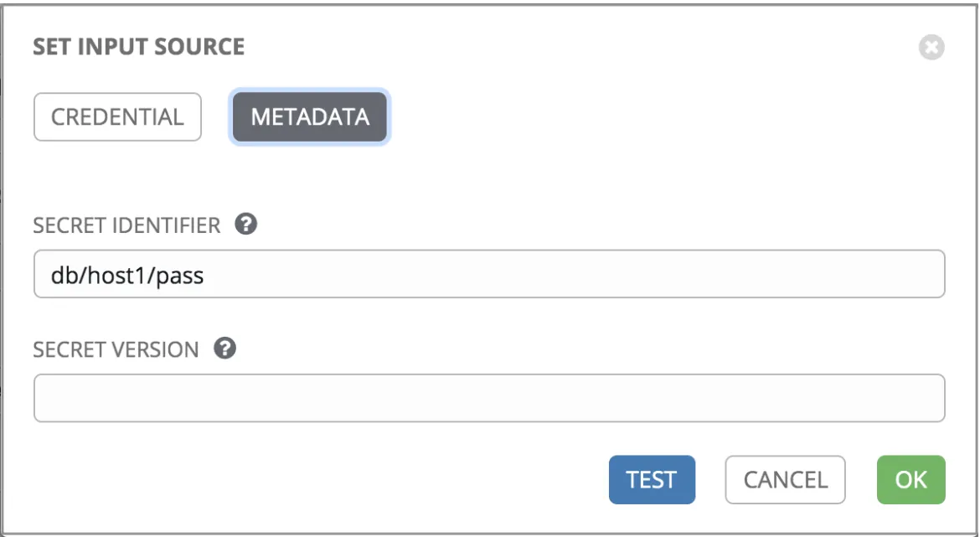Viewport: 980px width, 537px height.
Task: Switch to the Credential tab
Action: pos(117,117)
